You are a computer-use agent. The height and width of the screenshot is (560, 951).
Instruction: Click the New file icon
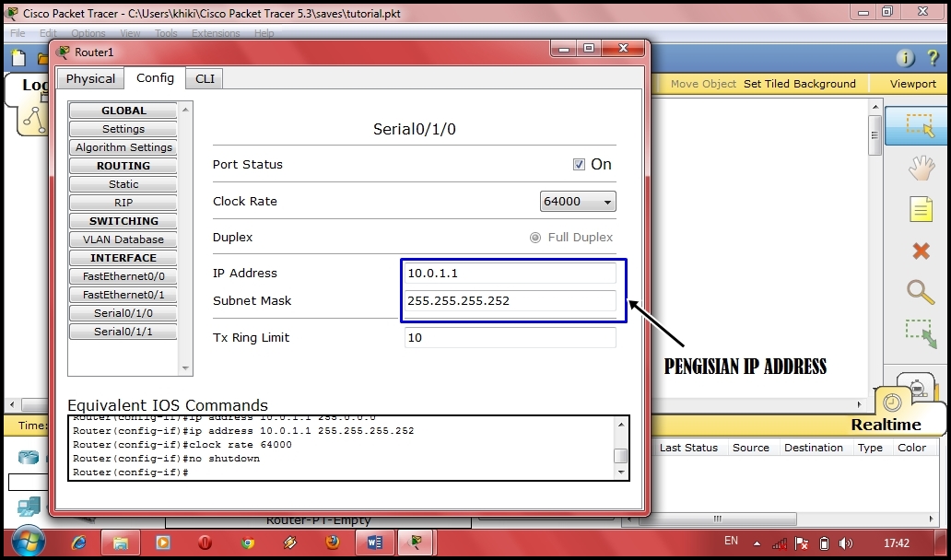pos(19,58)
